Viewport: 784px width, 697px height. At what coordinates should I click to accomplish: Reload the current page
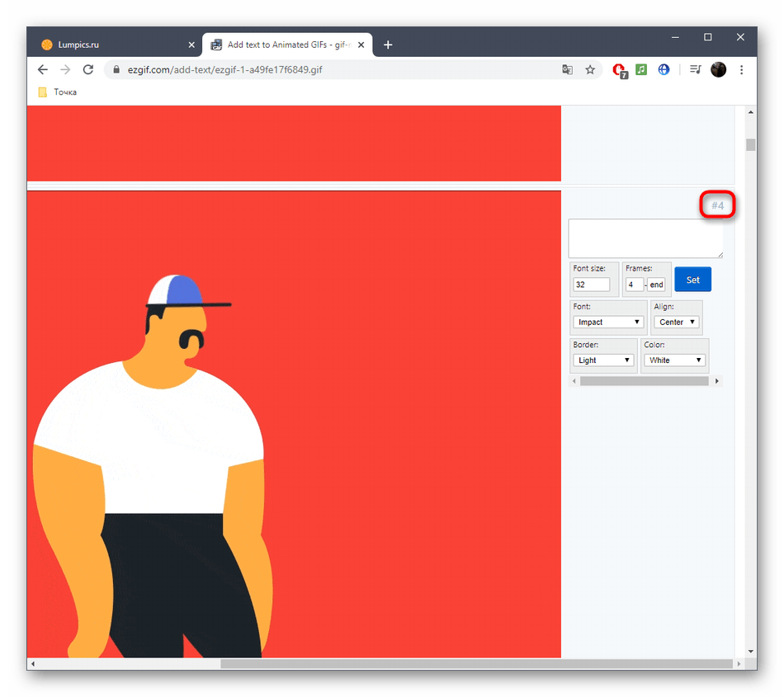(x=88, y=70)
